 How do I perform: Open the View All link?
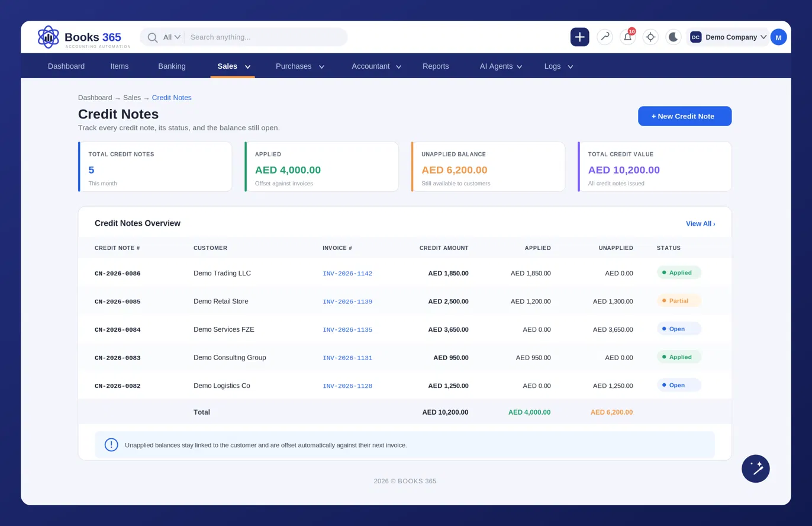point(700,223)
